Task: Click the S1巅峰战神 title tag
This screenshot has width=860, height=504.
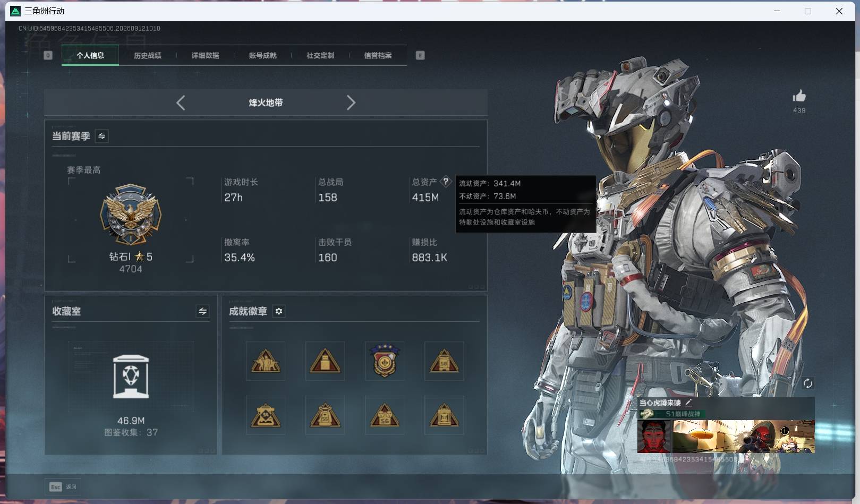Action: point(683,414)
